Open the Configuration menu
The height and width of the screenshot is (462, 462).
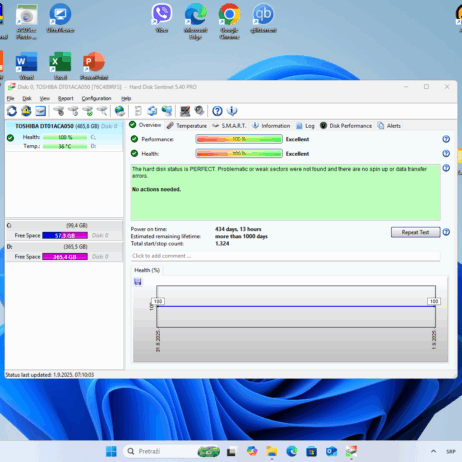tap(96, 98)
